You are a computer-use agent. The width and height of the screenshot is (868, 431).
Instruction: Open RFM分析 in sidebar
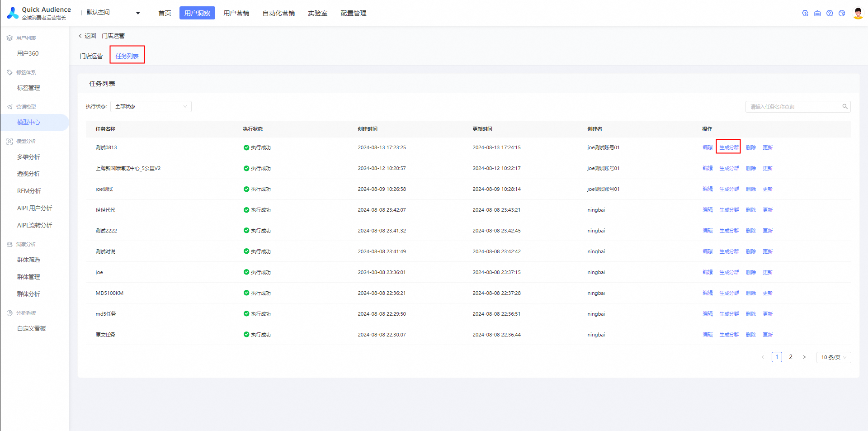pyautogui.click(x=29, y=191)
